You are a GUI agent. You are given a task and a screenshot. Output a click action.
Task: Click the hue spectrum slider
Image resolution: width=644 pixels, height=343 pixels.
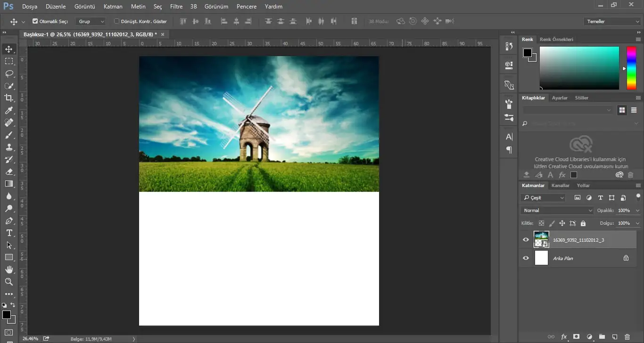(631, 68)
